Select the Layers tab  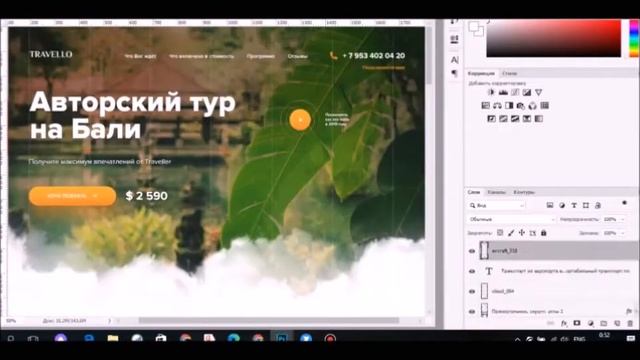point(474,192)
